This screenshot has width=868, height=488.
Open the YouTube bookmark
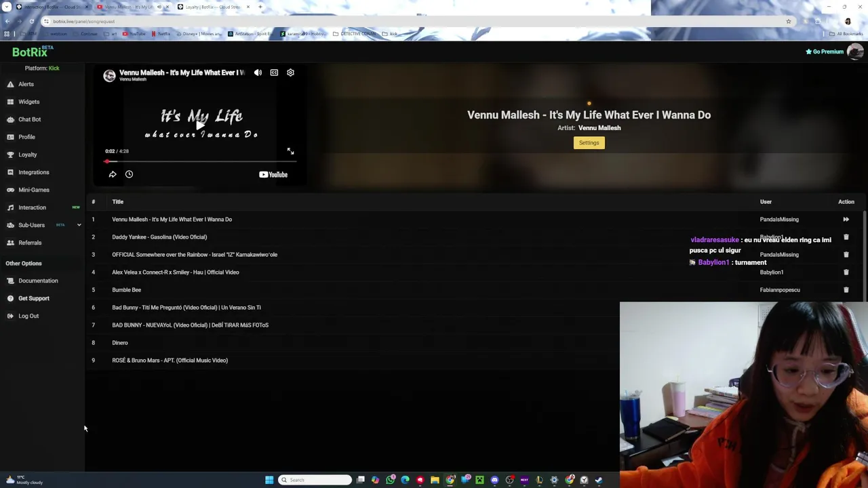tap(134, 34)
